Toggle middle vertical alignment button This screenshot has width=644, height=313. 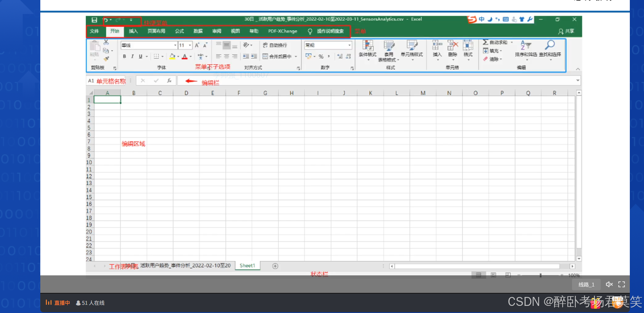[x=226, y=45]
